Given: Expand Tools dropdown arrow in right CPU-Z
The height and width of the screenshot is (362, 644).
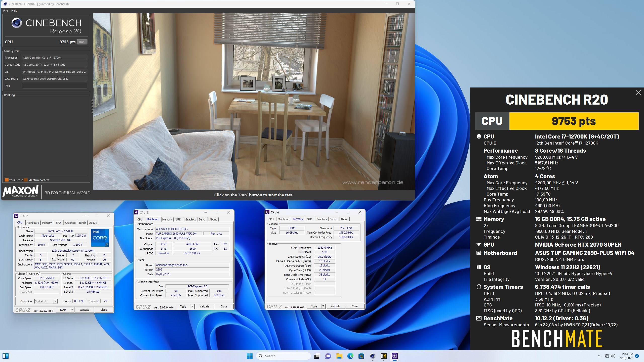Looking at the screenshot, I should coord(323,306).
